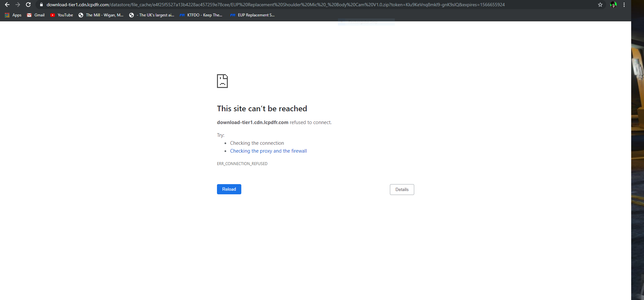Image resolution: width=644 pixels, height=300 pixels.
Task: Open the YouTube bookmark
Action: (62, 15)
